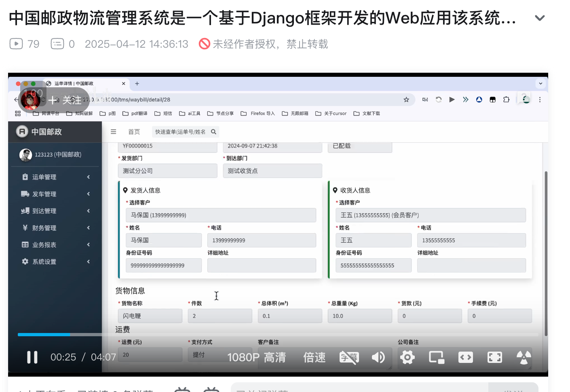
Task: Open browser extensions puzzle icon
Action: (506, 99)
